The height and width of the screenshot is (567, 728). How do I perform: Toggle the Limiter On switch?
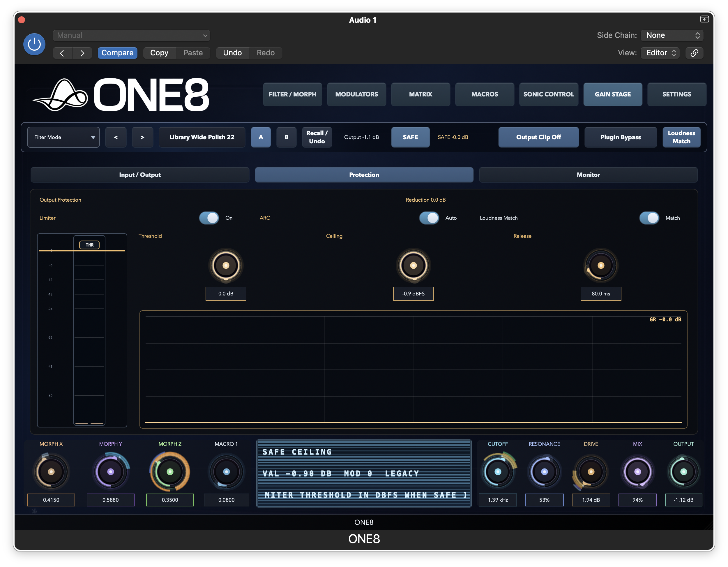pyautogui.click(x=209, y=218)
